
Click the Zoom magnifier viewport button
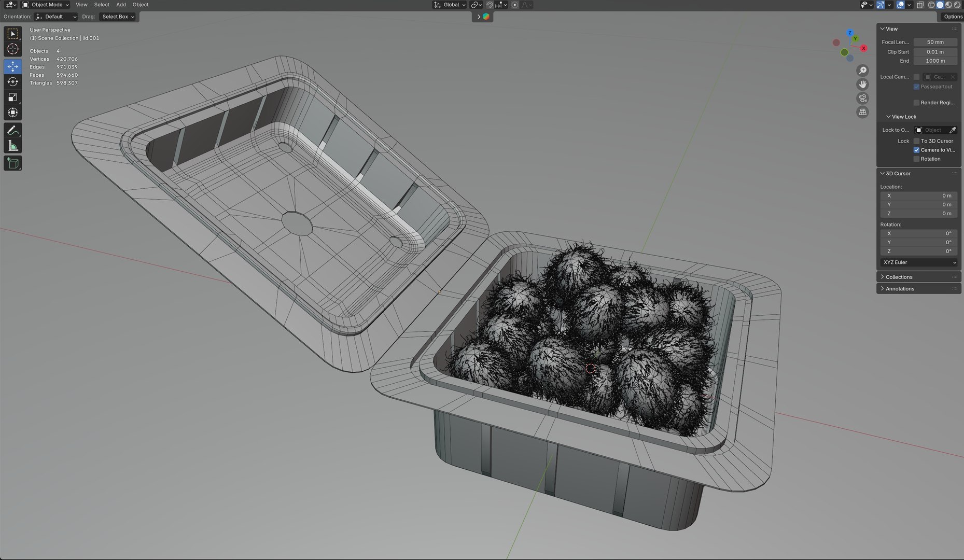(863, 71)
